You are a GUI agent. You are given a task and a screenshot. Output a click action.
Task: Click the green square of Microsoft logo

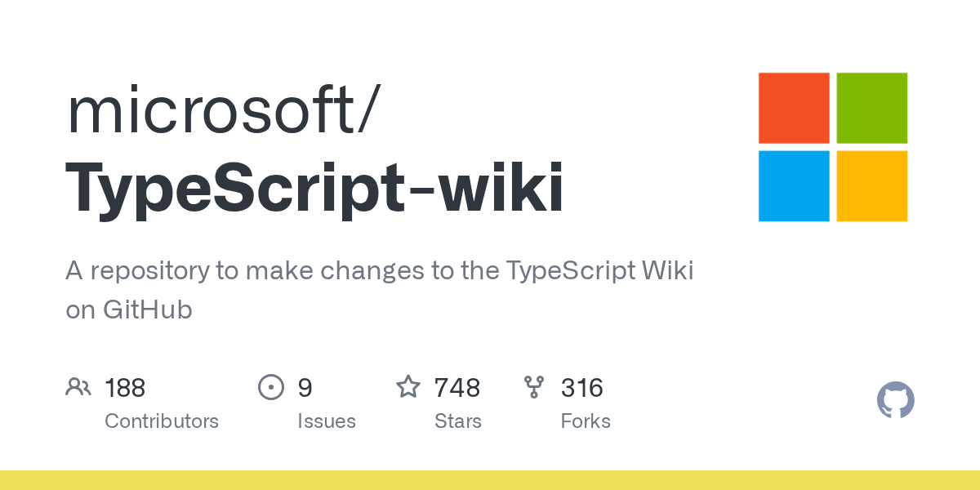click(871, 108)
